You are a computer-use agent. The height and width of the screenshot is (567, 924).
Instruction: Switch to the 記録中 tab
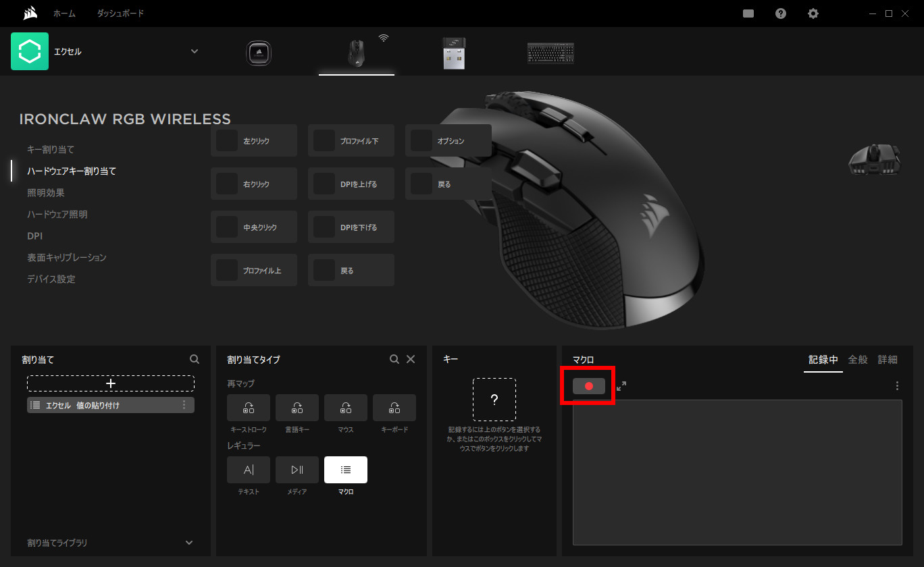(823, 360)
